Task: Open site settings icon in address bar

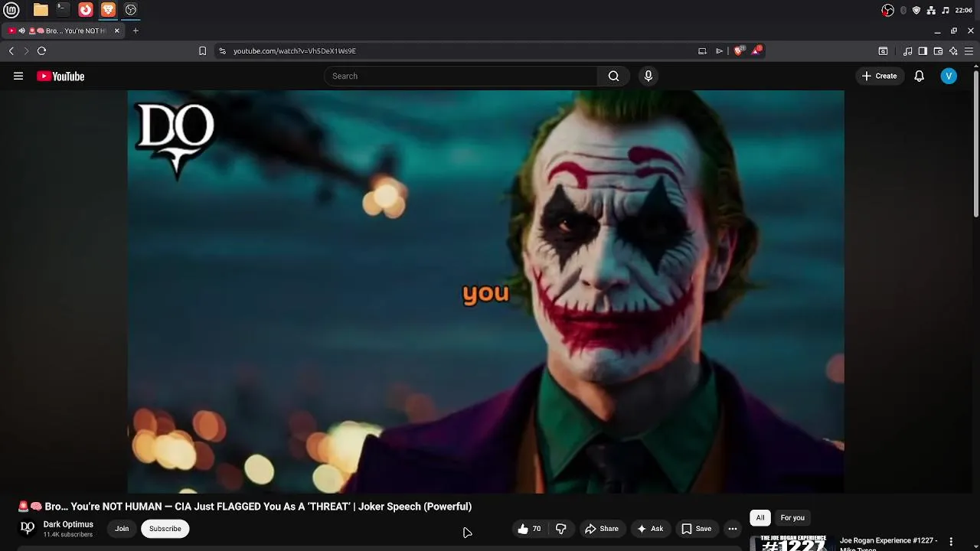Action: coord(222,51)
